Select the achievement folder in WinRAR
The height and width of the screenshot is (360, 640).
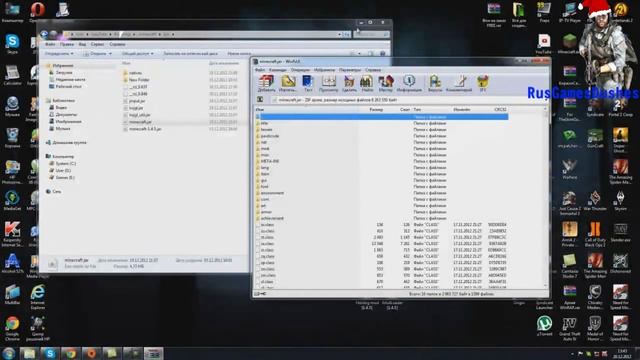tap(272, 218)
